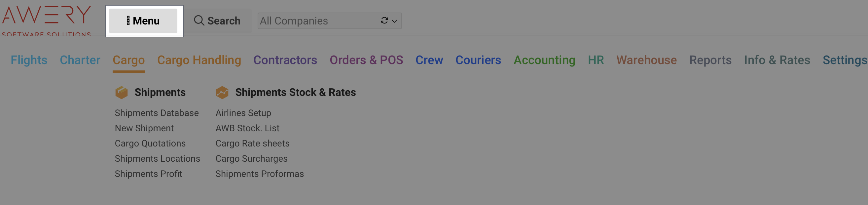Open Shipments Database link
The image size is (868, 205).
(157, 113)
